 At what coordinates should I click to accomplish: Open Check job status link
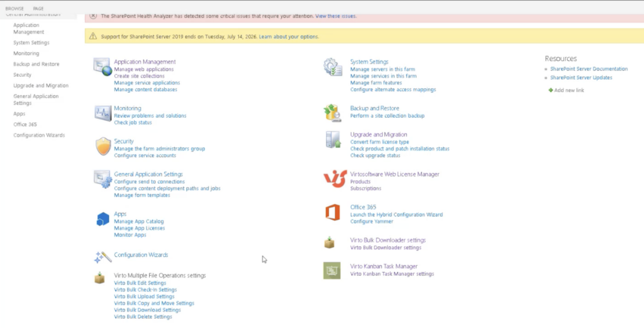click(133, 123)
